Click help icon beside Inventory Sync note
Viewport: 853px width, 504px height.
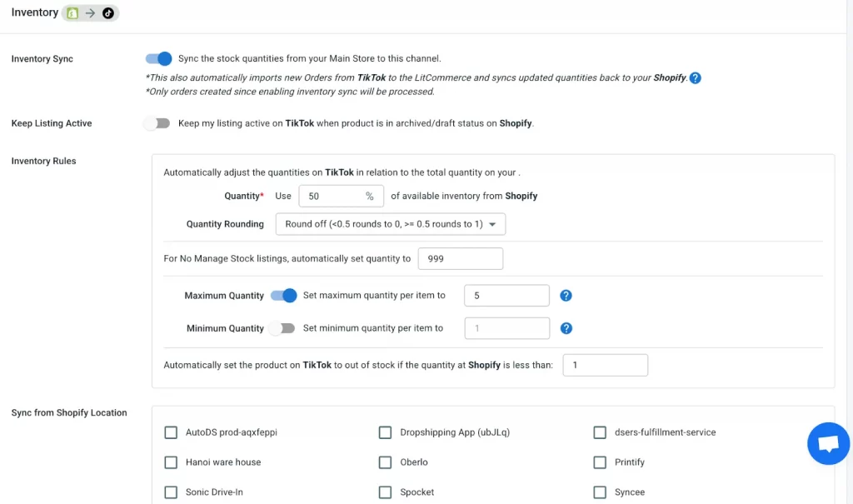pos(695,77)
